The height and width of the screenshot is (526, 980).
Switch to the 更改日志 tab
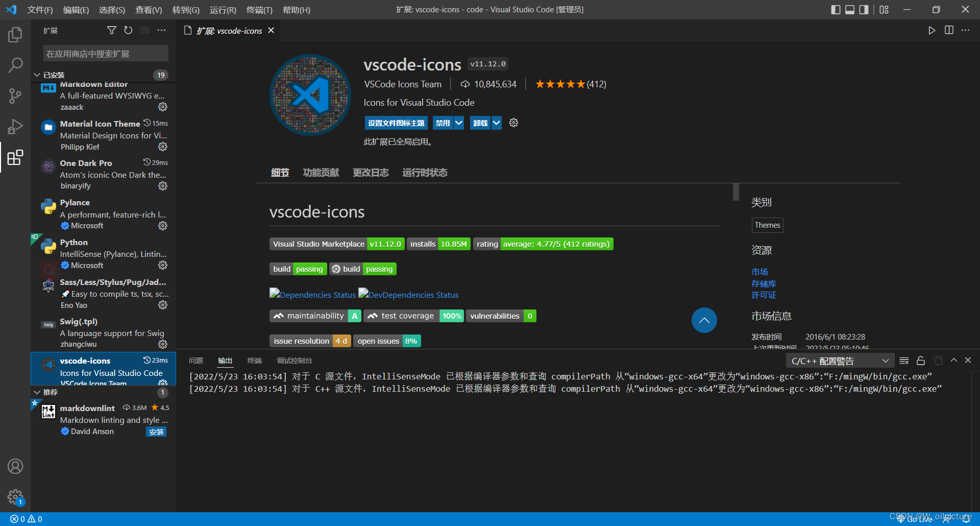pos(371,173)
